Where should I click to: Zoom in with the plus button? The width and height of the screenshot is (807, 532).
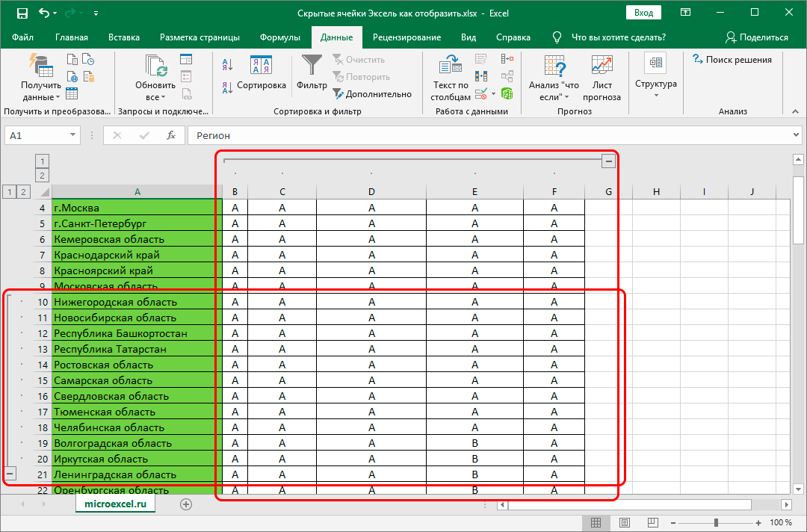point(758,523)
